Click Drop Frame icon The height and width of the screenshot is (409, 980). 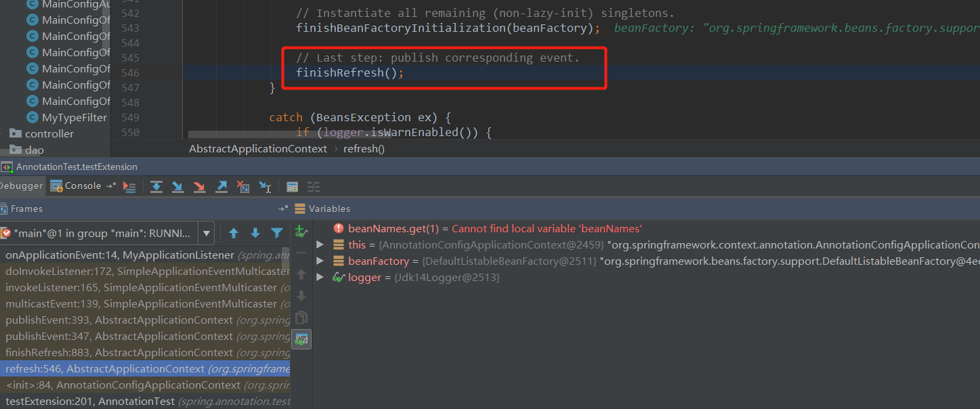tap(243, 186)
